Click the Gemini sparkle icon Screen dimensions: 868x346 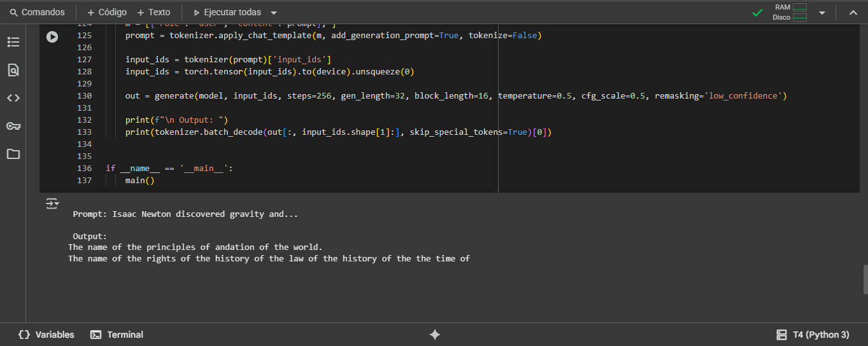click(x=435, y=335)
